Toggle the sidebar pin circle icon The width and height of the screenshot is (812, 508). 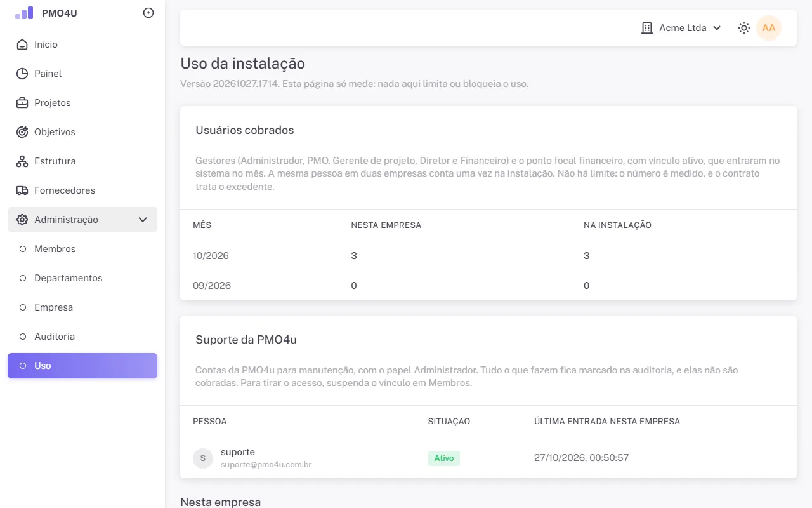coord(148,13)
